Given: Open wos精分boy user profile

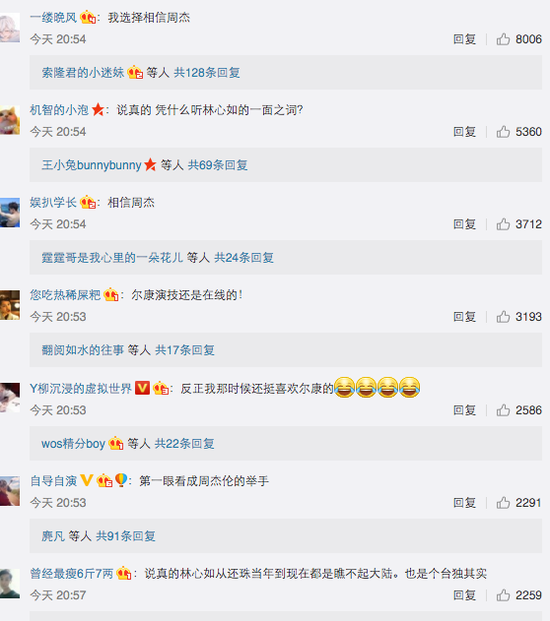Looking at the screenshot, I should (x=73, y=444).
